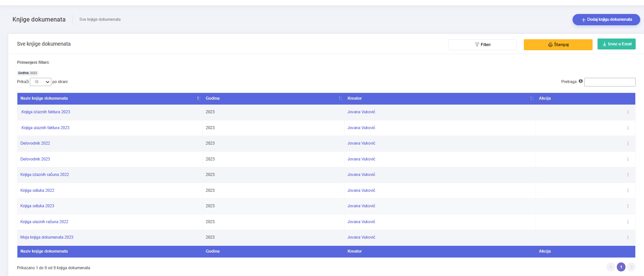
Task: Go to previous page arrow
Action: (611, 267)
